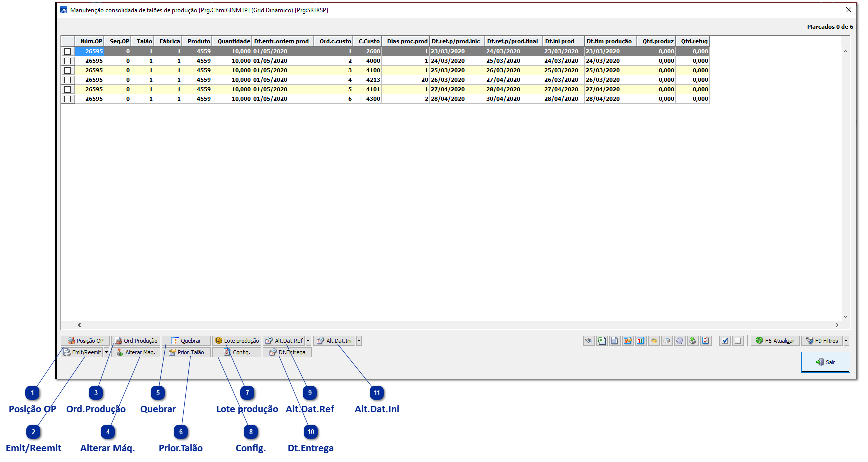
Task: Click the Prior.Talão button
Action: pyautogui.click(x=186, y=352)
